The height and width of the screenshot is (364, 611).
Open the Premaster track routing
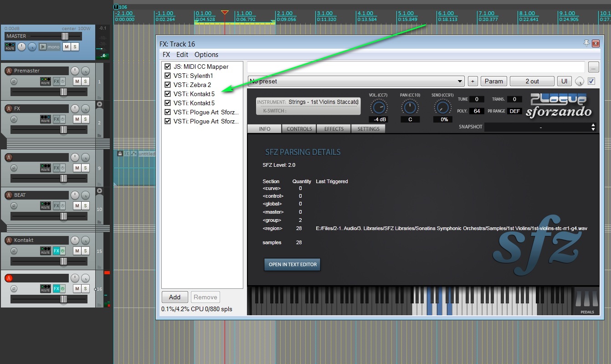pyautogui.click(x=45, y=82)
